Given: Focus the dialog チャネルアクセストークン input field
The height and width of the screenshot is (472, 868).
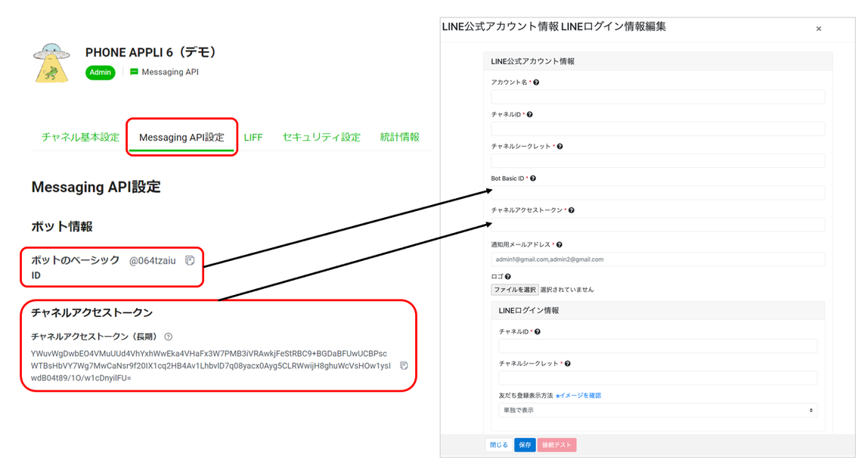Looking at the screenshot, I should point(658,225).
